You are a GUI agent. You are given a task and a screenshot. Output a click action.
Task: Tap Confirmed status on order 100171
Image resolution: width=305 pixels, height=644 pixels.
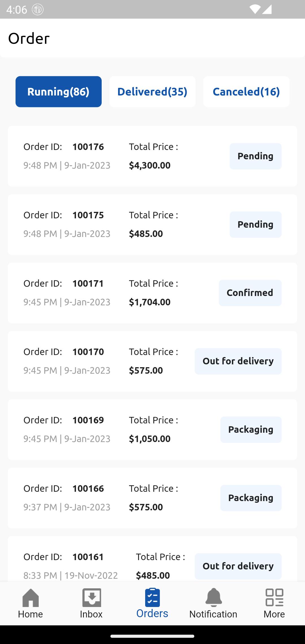coord(250,293)
